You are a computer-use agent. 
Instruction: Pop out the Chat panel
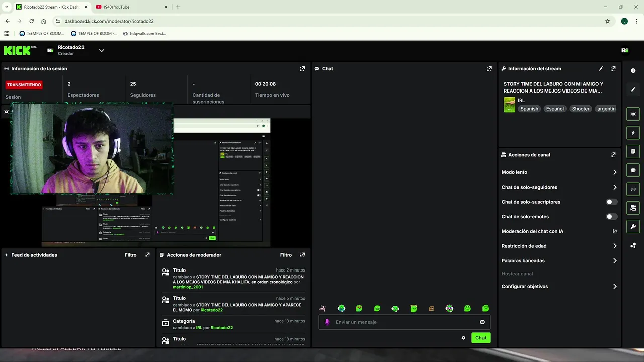click(489, 69)
